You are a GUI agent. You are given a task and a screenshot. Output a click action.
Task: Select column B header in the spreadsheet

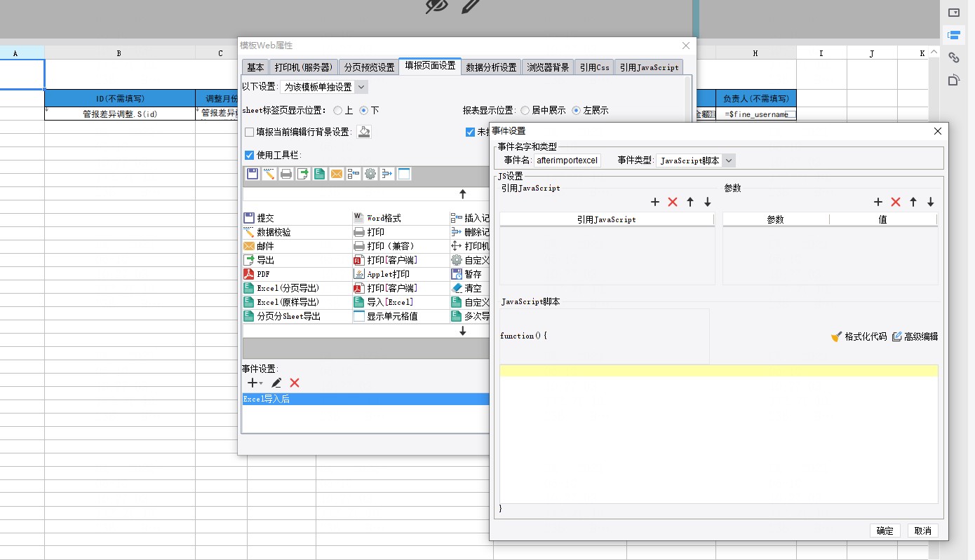pyautogui.click(x=119, y=53)
